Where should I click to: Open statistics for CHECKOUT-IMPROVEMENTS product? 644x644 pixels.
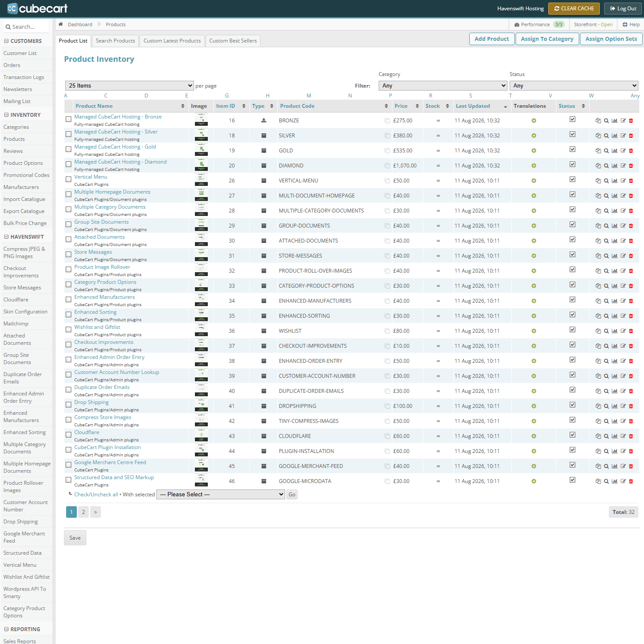click(x=614, y=346)
